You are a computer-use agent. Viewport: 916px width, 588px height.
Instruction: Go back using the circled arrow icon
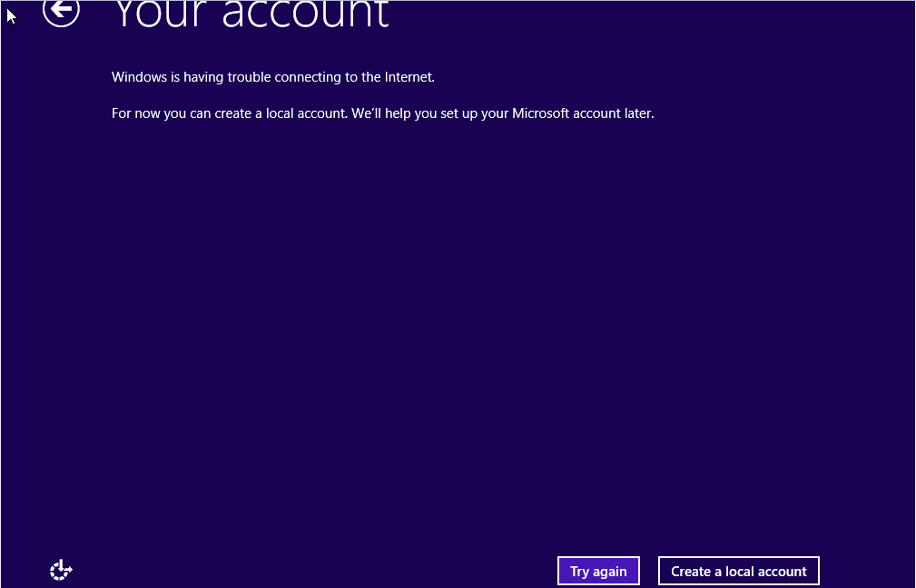click(62, 11)
